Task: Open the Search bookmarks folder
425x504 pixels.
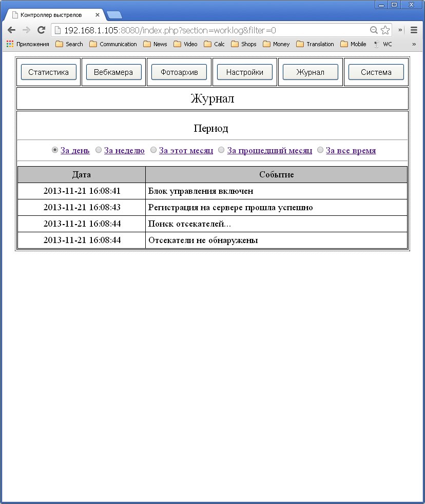Action: click(x=69, y=44)
